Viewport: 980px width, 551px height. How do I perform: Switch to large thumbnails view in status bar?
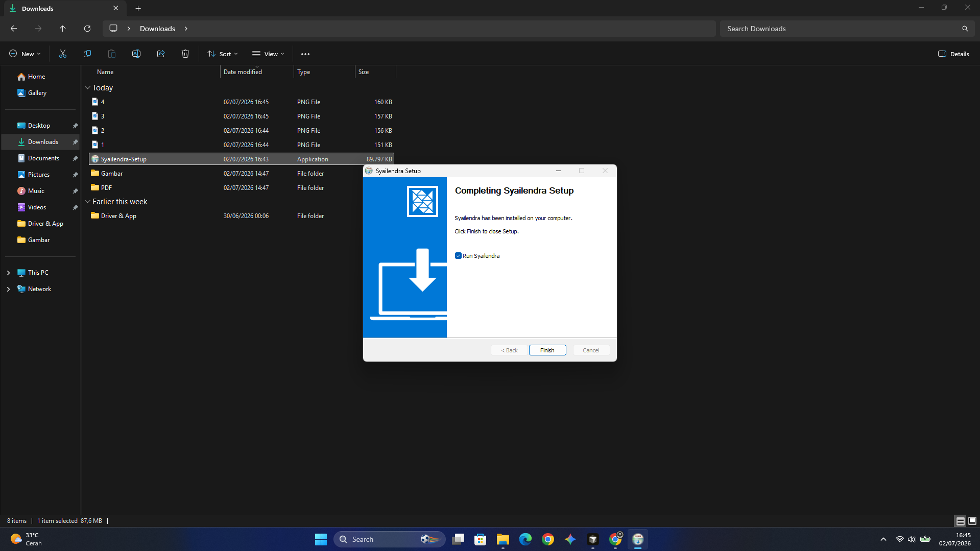click(x=972, y=521)
